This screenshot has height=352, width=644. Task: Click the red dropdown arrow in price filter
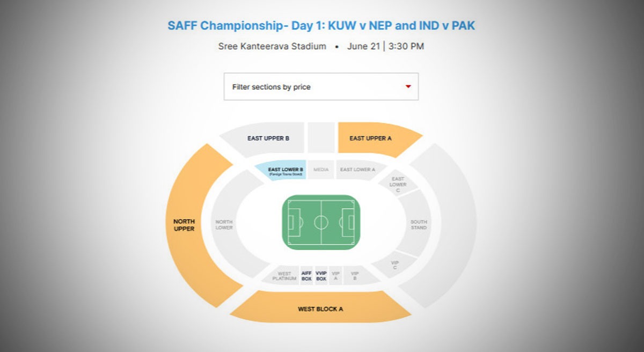pos(408,86)
